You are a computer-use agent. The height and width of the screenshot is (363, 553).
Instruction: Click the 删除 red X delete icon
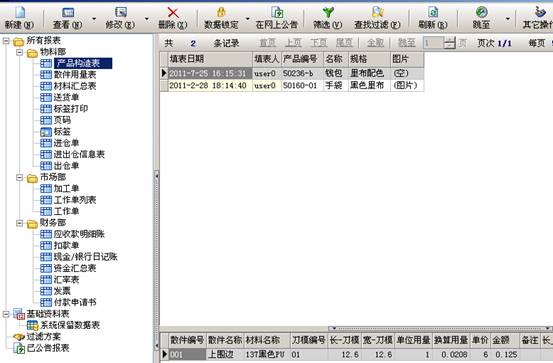173,13
